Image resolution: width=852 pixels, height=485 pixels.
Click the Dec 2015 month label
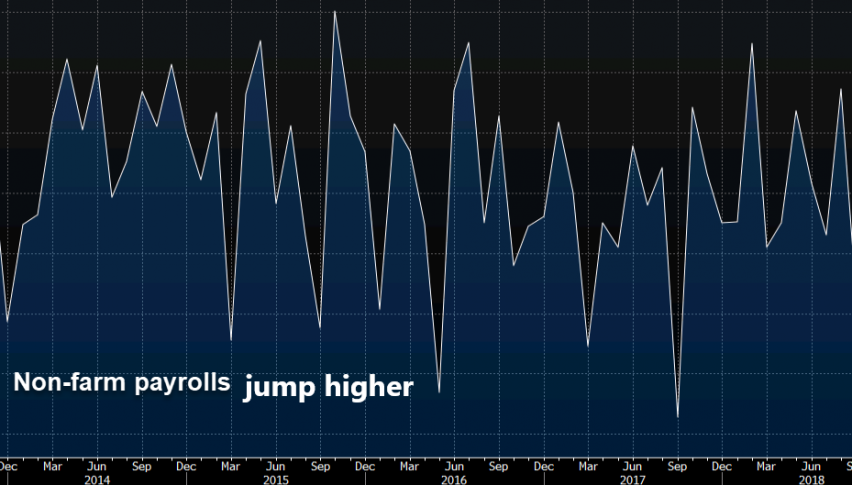pos(365,465)
